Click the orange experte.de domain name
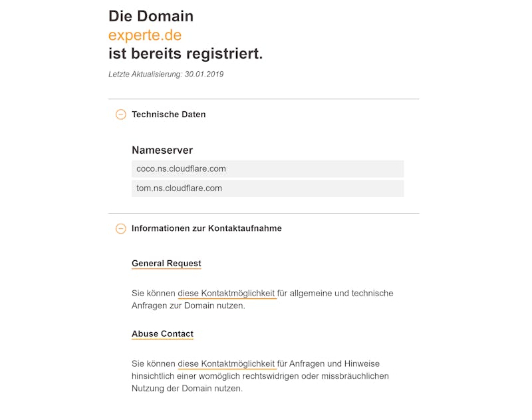532x420 pixels. (x=145, y=35)
